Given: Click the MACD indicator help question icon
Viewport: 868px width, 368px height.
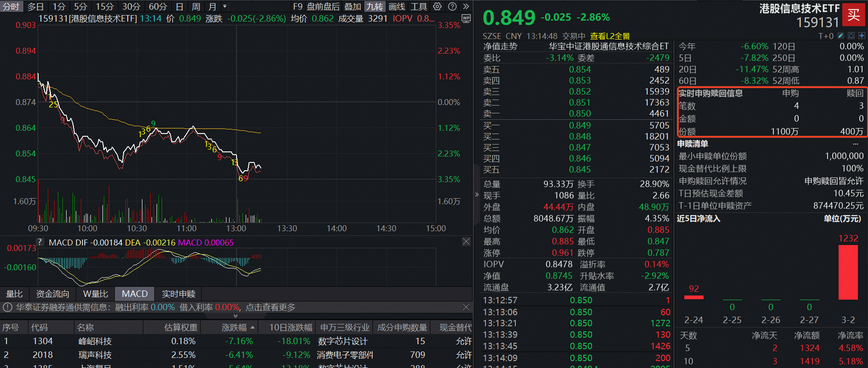Looking at the screenshot, I should coord(40,242).
